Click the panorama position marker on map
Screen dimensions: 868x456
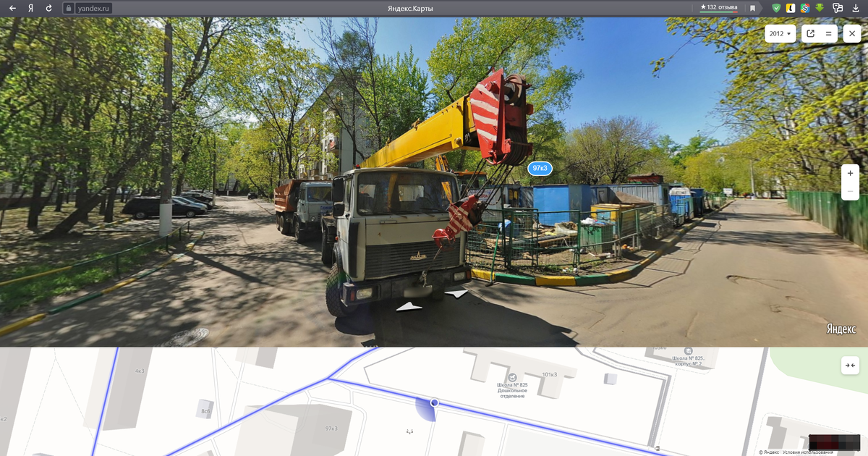[434, 402]
